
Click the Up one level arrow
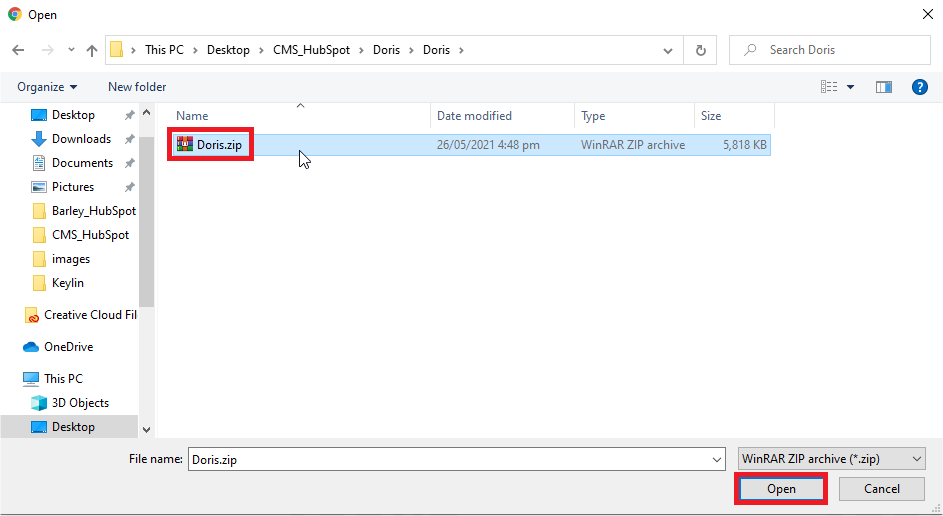[92, 50]
